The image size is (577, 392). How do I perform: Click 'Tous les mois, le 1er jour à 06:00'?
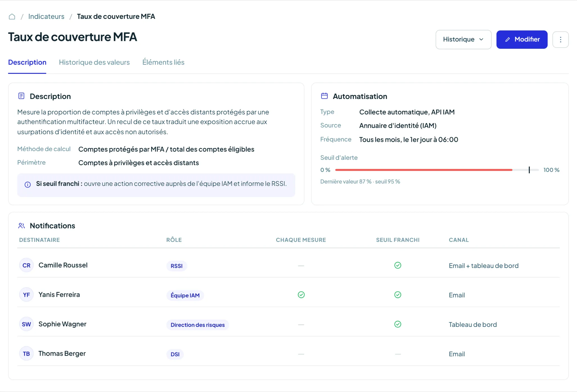pyautogui.click(x=409, y=140)
